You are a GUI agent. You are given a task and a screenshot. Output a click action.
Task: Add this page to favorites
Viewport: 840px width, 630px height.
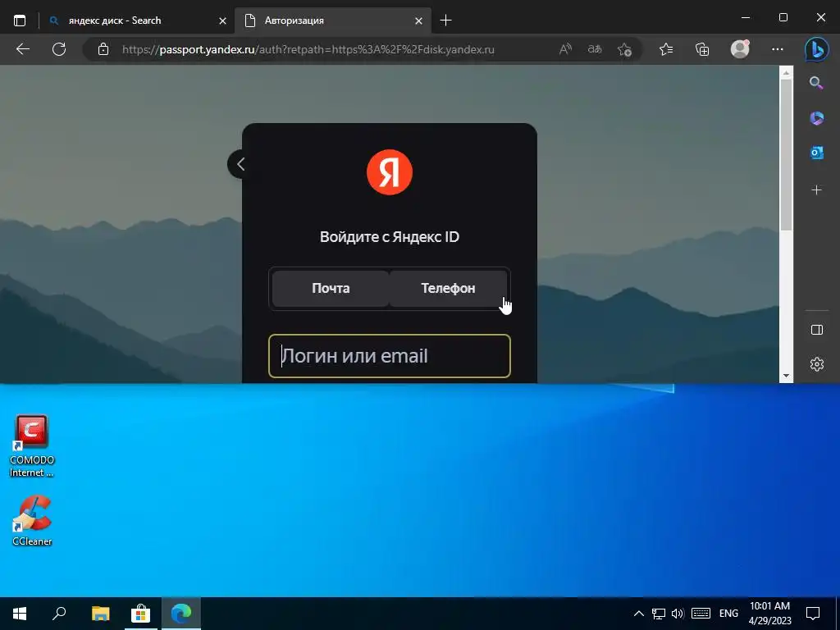point(624,49)
